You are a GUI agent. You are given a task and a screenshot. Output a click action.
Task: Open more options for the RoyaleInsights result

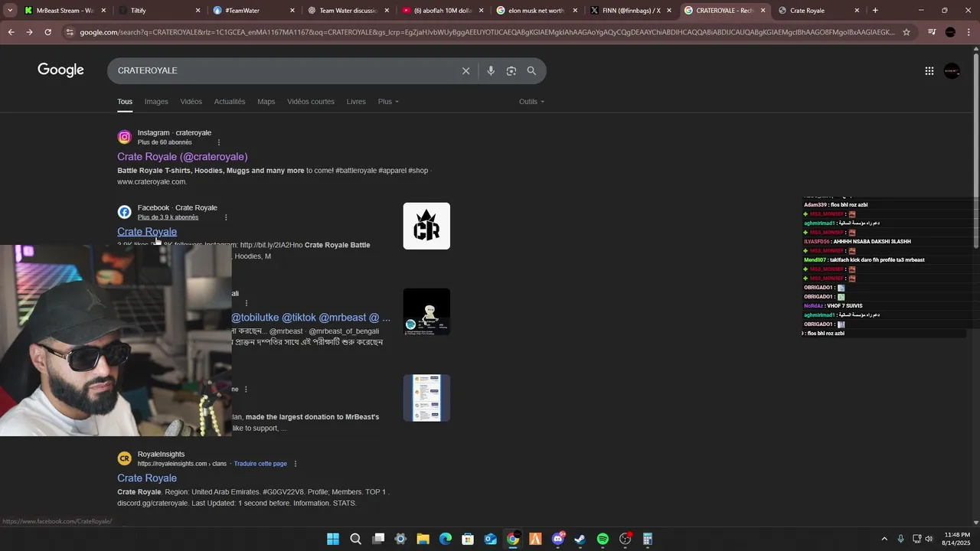point(296,464)
